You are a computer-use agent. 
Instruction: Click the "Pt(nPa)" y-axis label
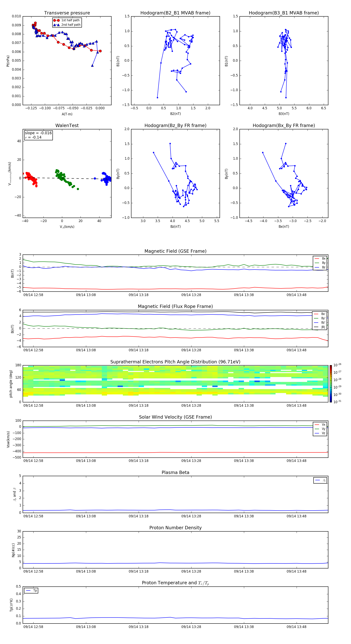[8, 61]
